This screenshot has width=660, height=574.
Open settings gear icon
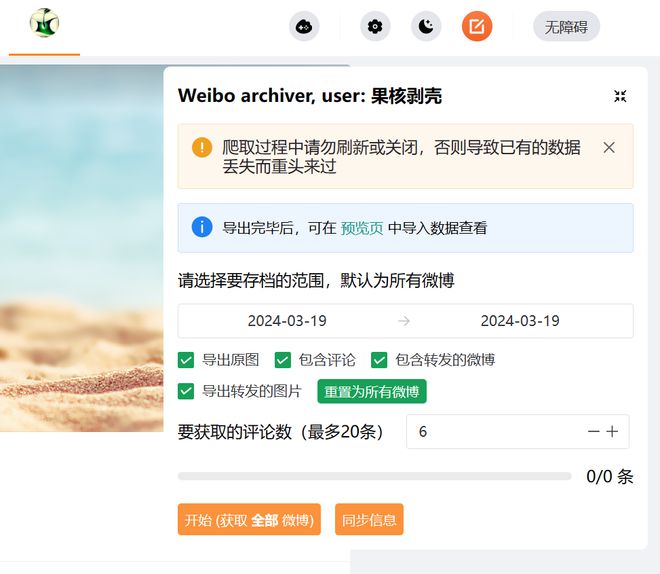pos(375,27)
